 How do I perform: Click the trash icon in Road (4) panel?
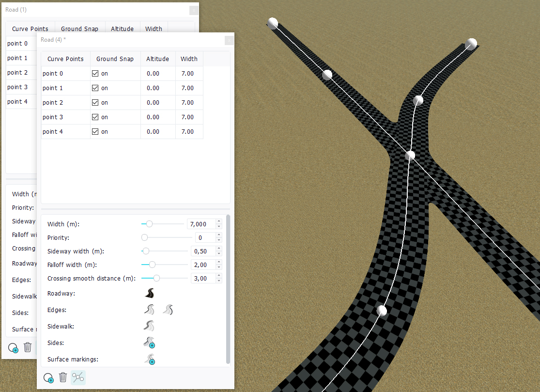(x=63, y=377)
